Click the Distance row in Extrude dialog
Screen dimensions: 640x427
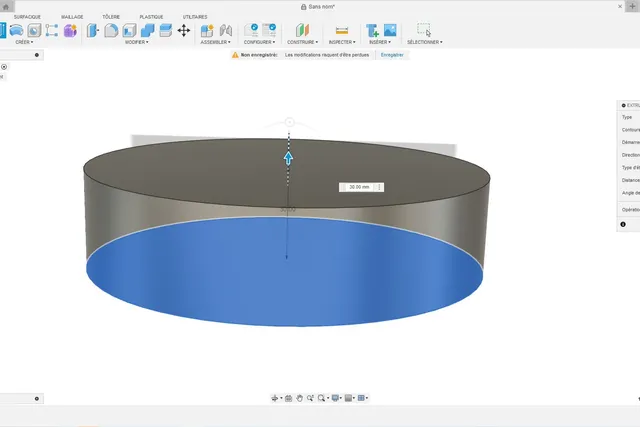tap(629, 180)
